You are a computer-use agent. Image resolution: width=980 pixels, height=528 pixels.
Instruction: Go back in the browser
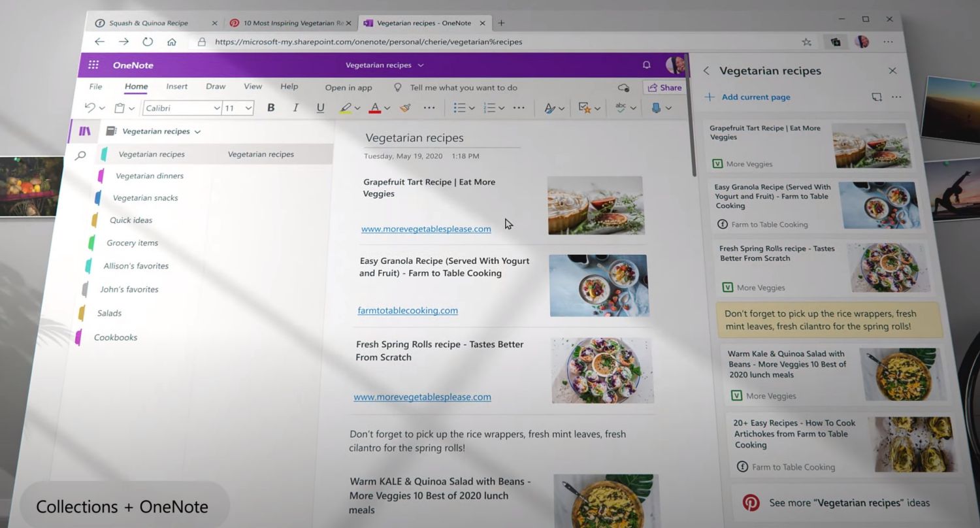(99, 42)
